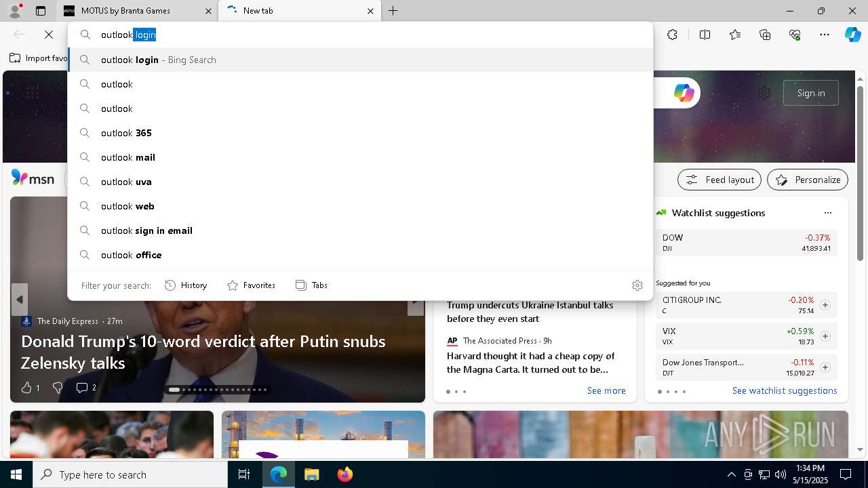Open the Copilot sidebar icon
Image resolution: width=868 pixels, height=488 pixels.
click(x=852, y=35)
